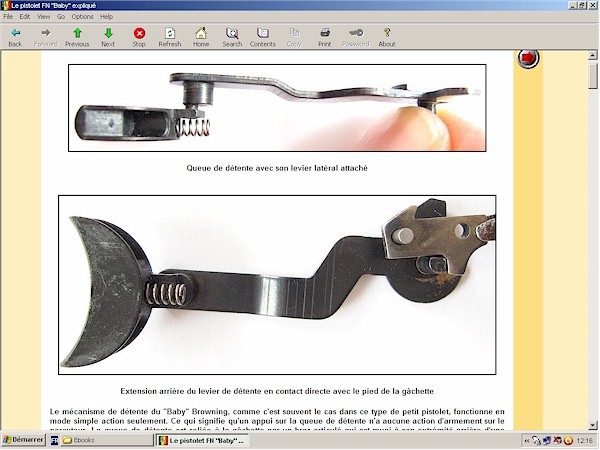Select the trigger with lateral lever photo

pyautogui.click(x=277, y=108)
